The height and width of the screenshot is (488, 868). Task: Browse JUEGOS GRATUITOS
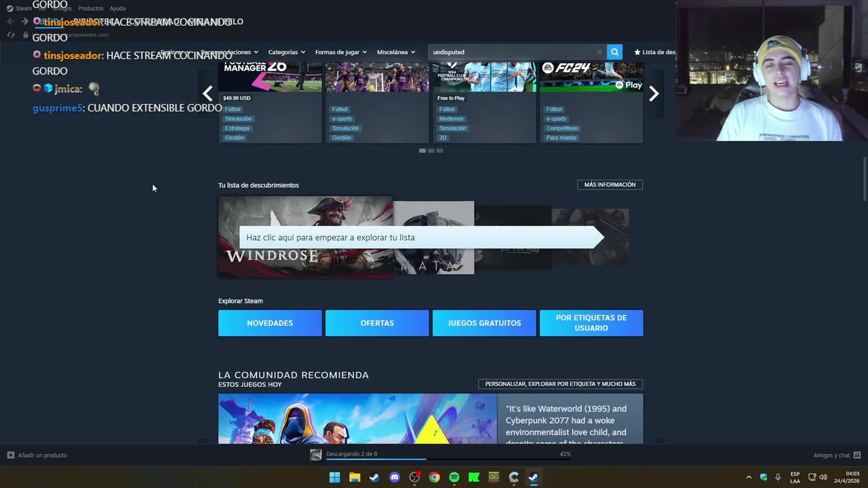(x=484, y=323)
